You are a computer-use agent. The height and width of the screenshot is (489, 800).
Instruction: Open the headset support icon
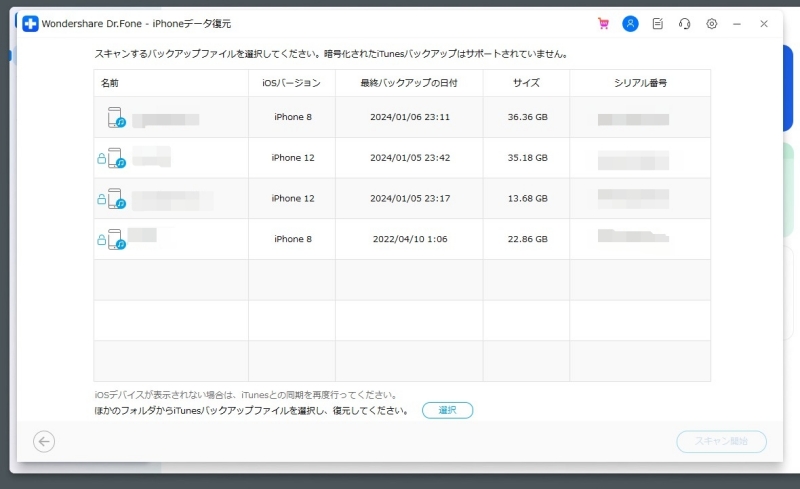685,23
